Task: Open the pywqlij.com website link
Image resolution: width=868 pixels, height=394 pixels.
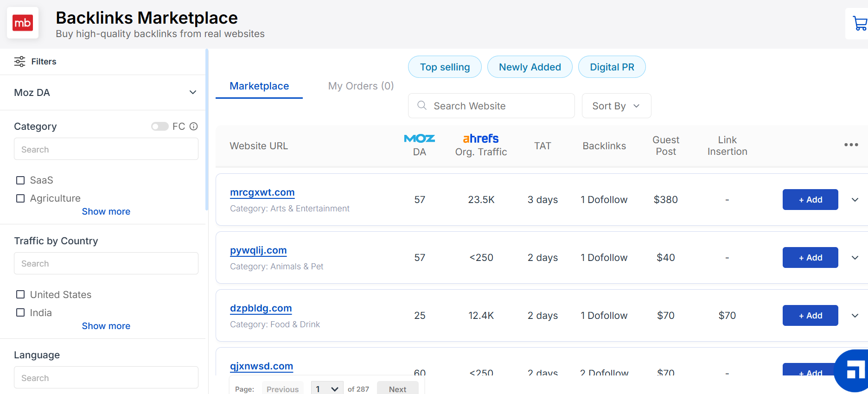Action: click(258, 250)
